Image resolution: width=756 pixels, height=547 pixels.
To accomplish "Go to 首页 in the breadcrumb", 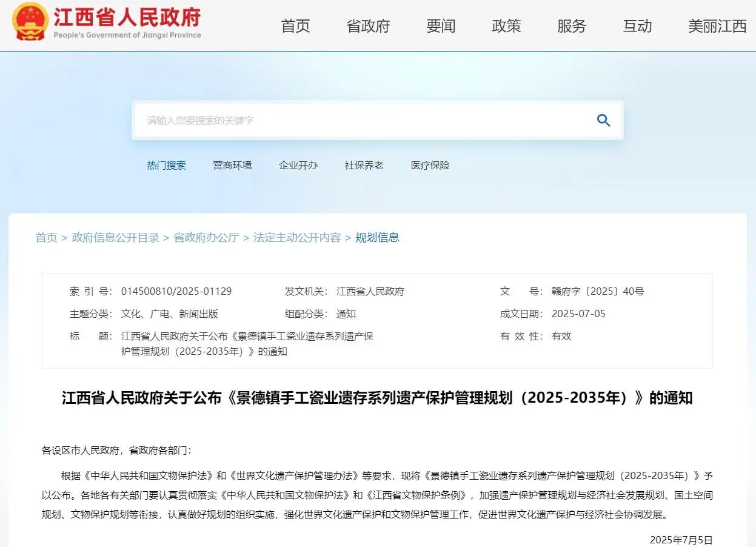I will click(46, 237).
